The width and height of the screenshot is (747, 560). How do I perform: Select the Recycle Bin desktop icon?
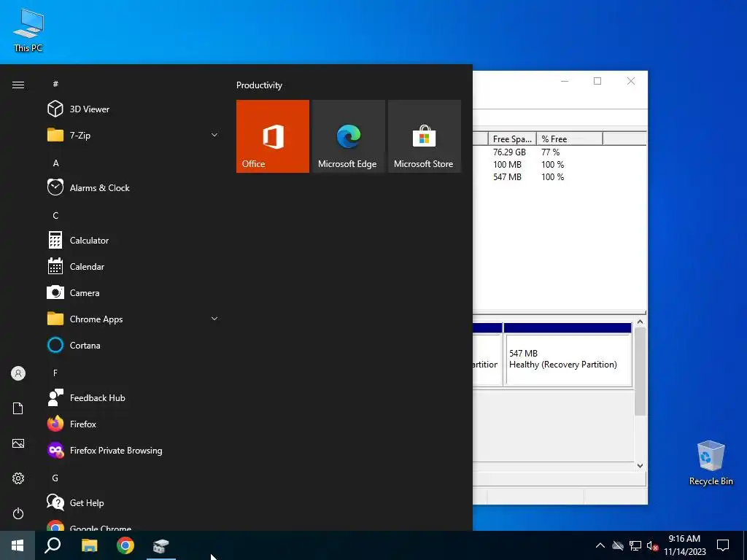[x=711, y=463]
